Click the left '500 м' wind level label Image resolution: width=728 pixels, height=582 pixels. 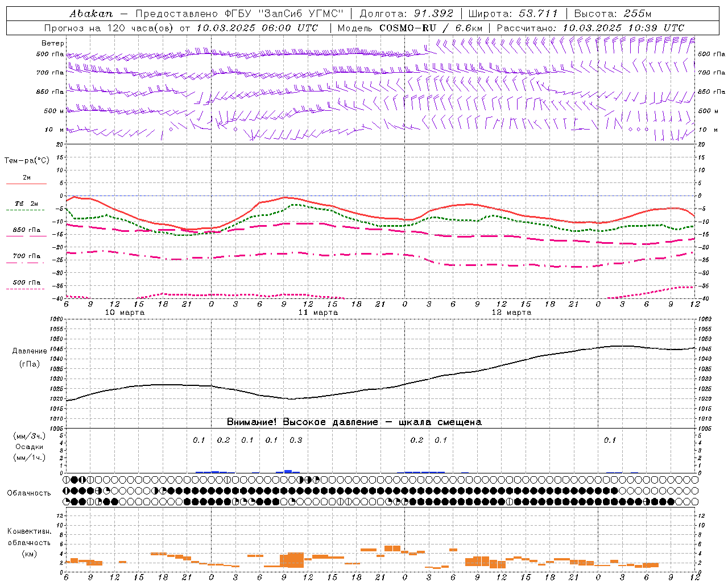pos(54,111)
